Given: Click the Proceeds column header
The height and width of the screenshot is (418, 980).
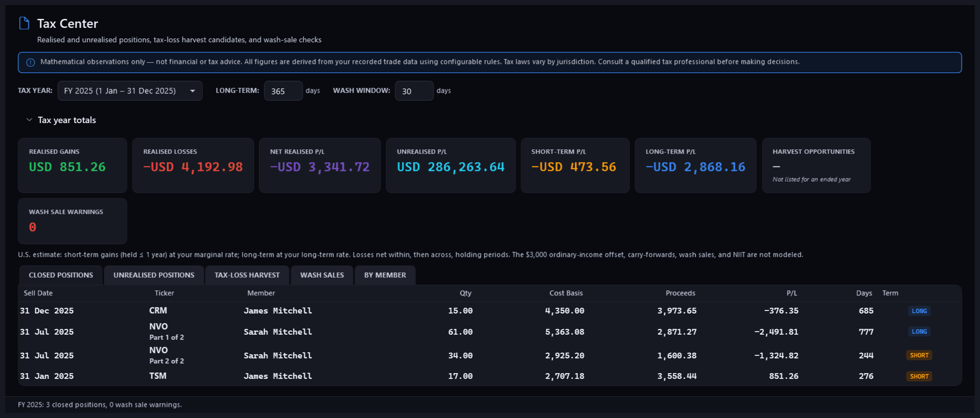Looking at the screenshot, I should click(680, 293).
